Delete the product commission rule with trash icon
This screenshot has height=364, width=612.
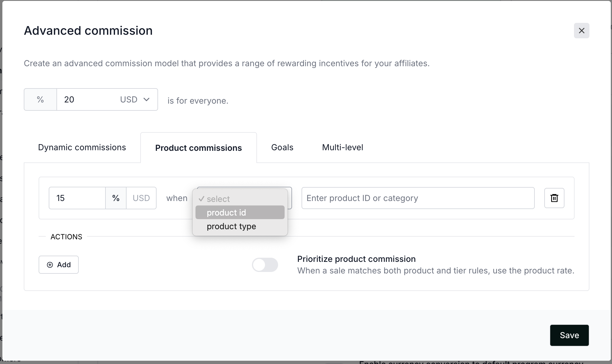pyautogui.click(x=554, y=198)
